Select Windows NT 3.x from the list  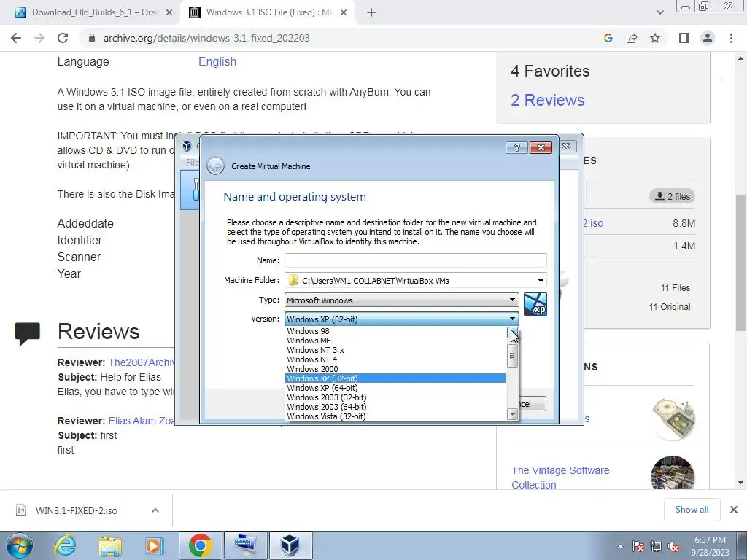(395, 350)
